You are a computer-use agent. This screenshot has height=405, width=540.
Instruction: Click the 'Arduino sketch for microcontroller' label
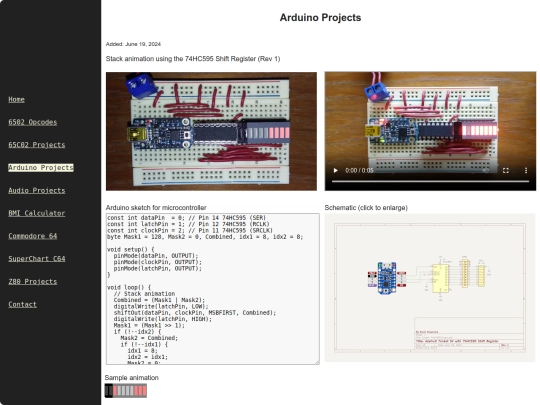tap(156, 208)
